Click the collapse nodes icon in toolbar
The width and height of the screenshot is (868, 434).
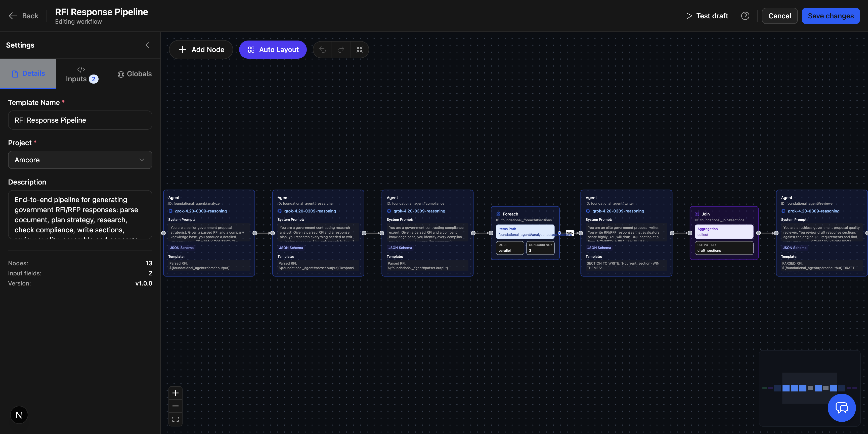[x=359, y=50]
